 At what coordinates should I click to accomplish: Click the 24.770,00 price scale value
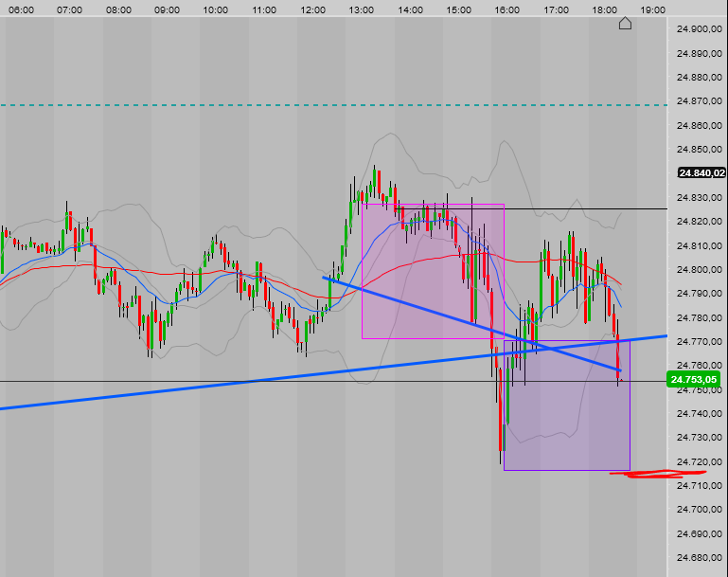(x=700, y=341)
